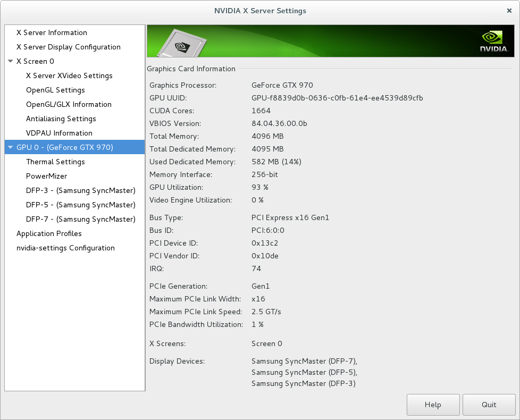The width and height of the screenshot is (520, 420).
Task: Click the Total Dedicated Memory value 4095 MB
Action: pos(267,149)
